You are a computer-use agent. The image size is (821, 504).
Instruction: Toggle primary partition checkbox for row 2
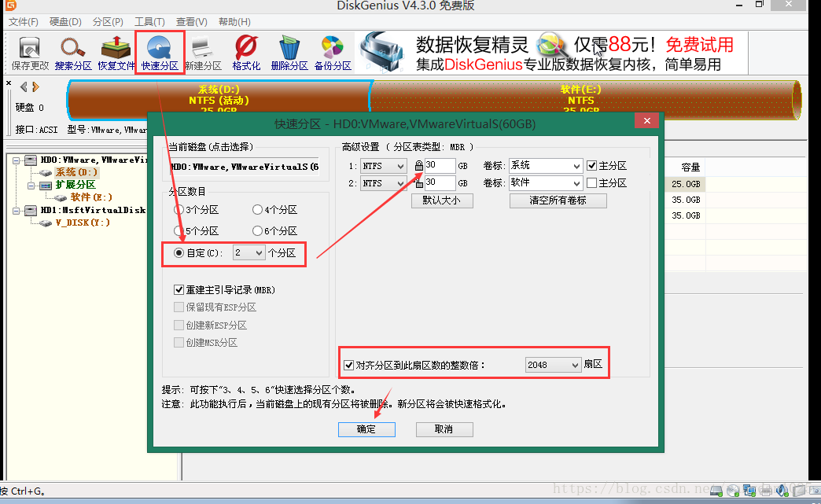pos(591,182)
